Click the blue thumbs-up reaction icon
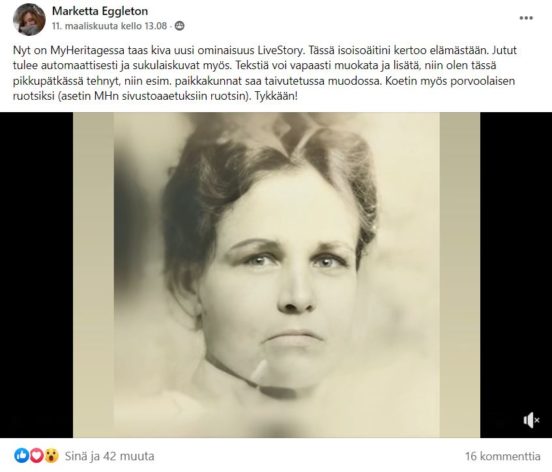 click(21, 456)
